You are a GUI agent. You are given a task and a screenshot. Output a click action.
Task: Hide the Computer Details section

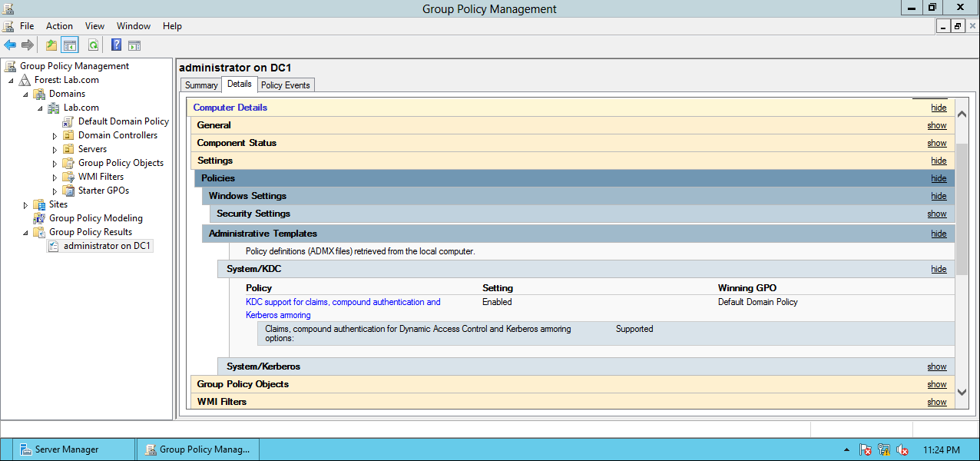click(938, 107)
